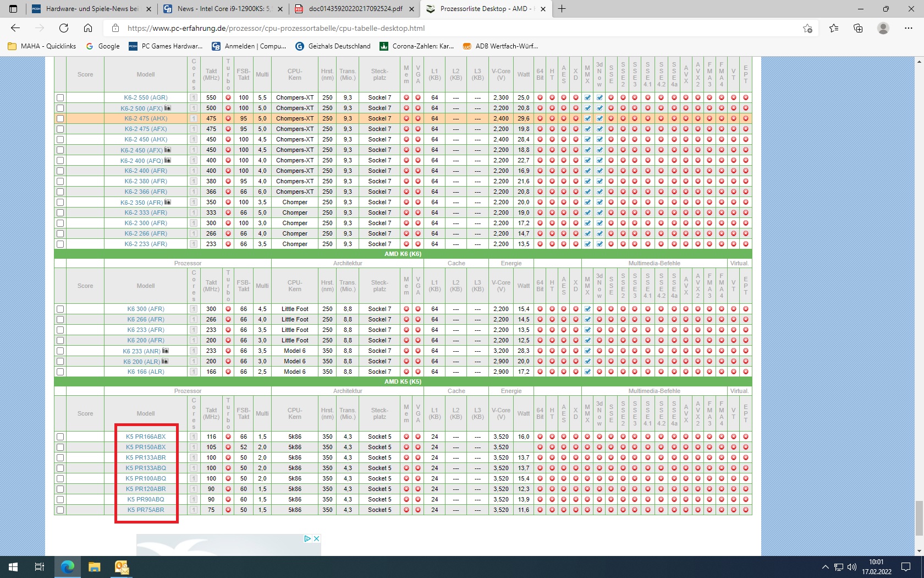Viewport: 924px width, 578px height.
Task: Open photo icon next to K6 233 (ANR)
Action: click(x=166, y=351)
